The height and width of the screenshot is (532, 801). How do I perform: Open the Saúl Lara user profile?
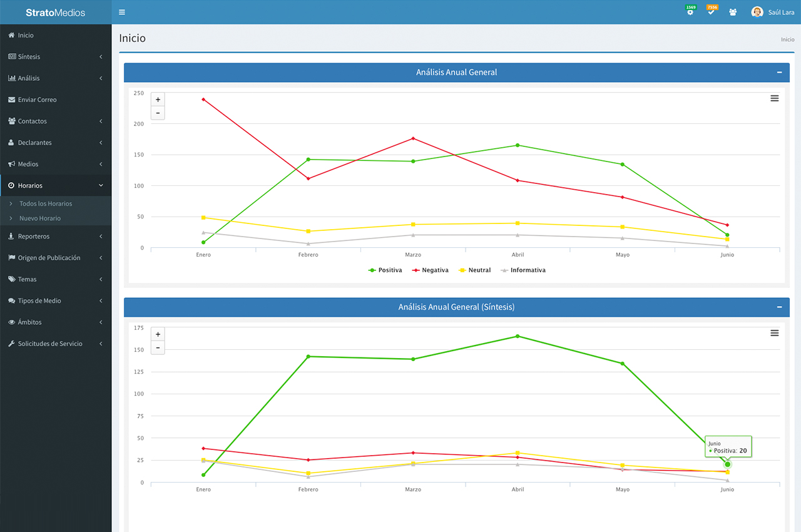pos(773,13)
